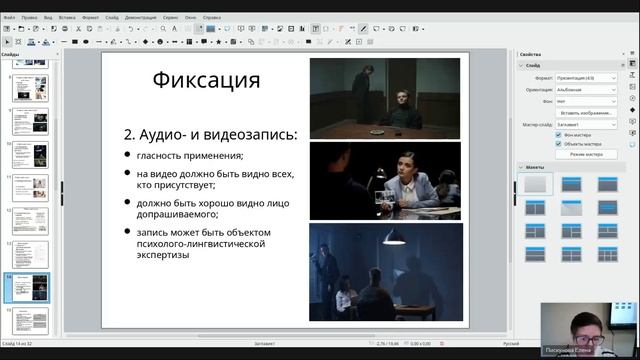Click the Fill Color bucket icon
The width and height of the screenshot is (640, 360).
[46, 42]
